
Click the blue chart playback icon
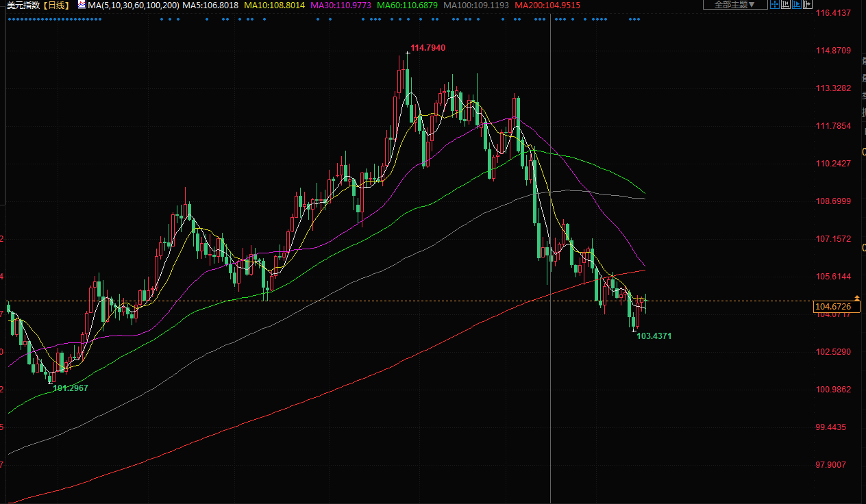(x=797, y=4)
